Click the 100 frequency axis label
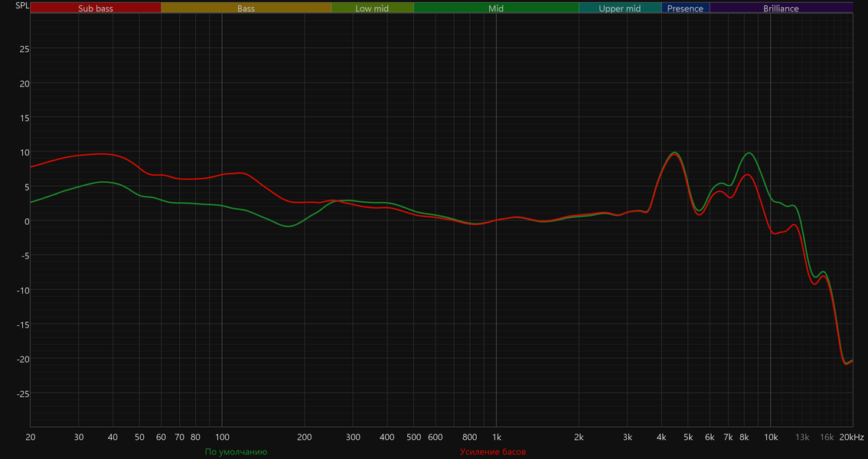This screenshot has height=459, width=868. coord(222,437)
